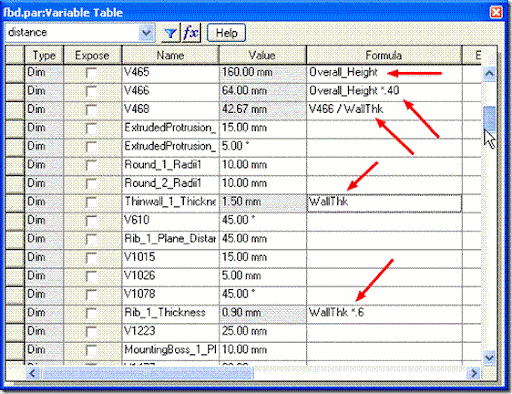This screenshot has height=394, width=512.
Task: Select the Overall_Height *.40 formula cell
Action: 384,91
